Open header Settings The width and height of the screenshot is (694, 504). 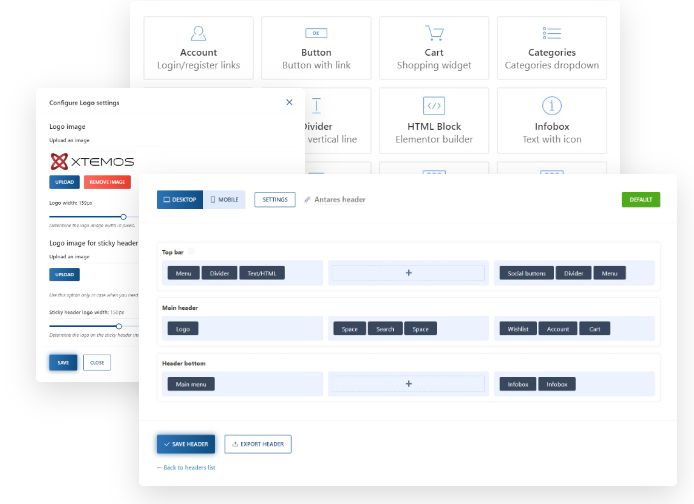pyautogui.click(x=275, y=200)
